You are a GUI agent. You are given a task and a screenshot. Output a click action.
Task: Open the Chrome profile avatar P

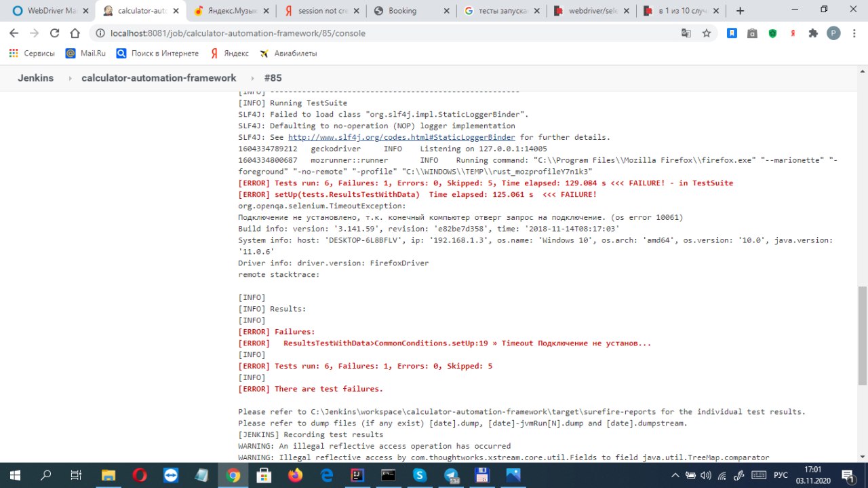(833, 33)
